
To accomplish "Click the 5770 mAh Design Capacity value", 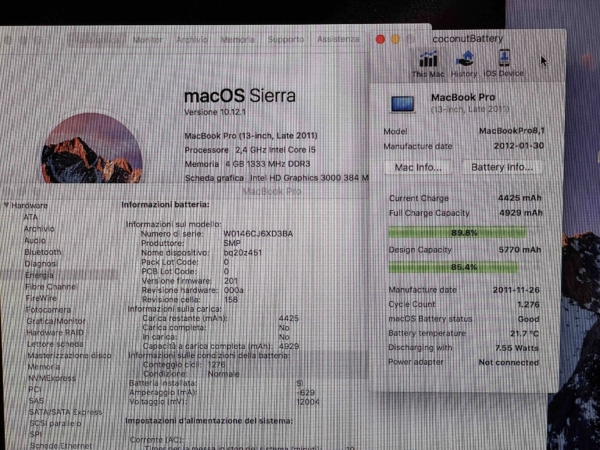I will pyautogui.click(x=520, y=250).
